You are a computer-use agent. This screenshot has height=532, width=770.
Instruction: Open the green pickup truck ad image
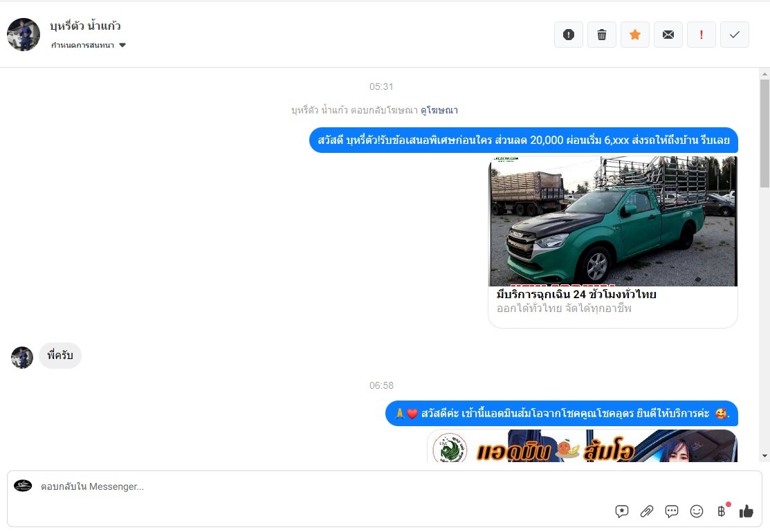[613, 221]
